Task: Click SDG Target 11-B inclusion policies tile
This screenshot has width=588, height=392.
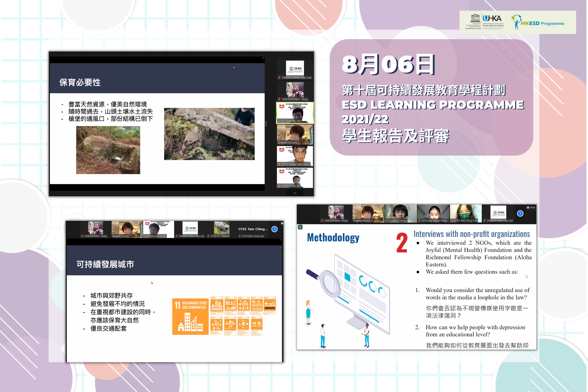Action: [x=243, y=326]
